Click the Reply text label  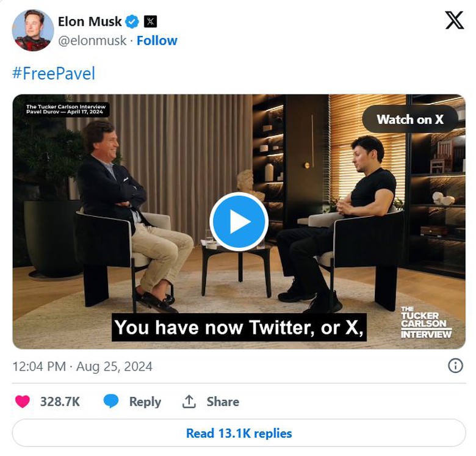[x=145, y=402]
